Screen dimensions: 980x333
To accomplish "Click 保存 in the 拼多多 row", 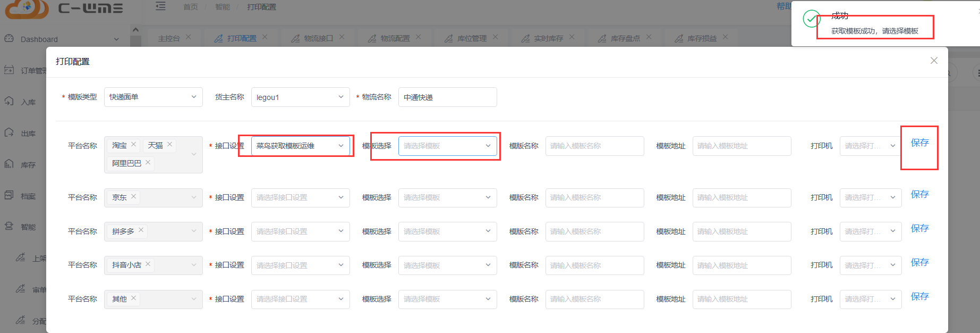I will pos(920,228).
